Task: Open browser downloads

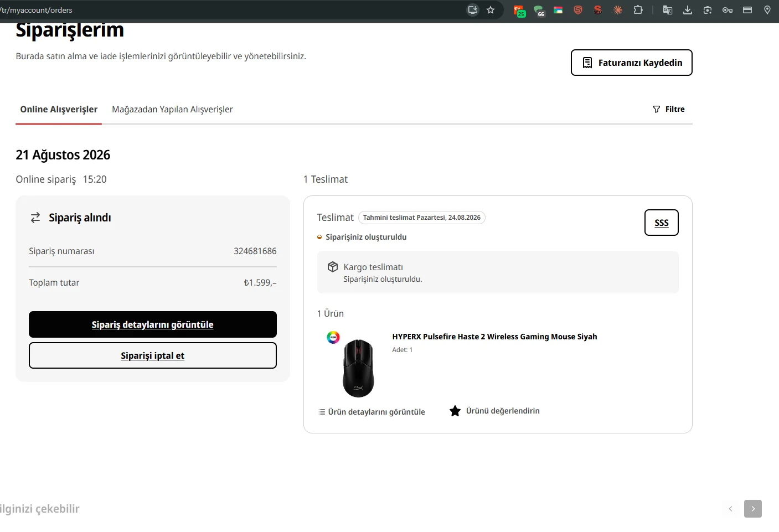Action: click(x=688, y=10)
